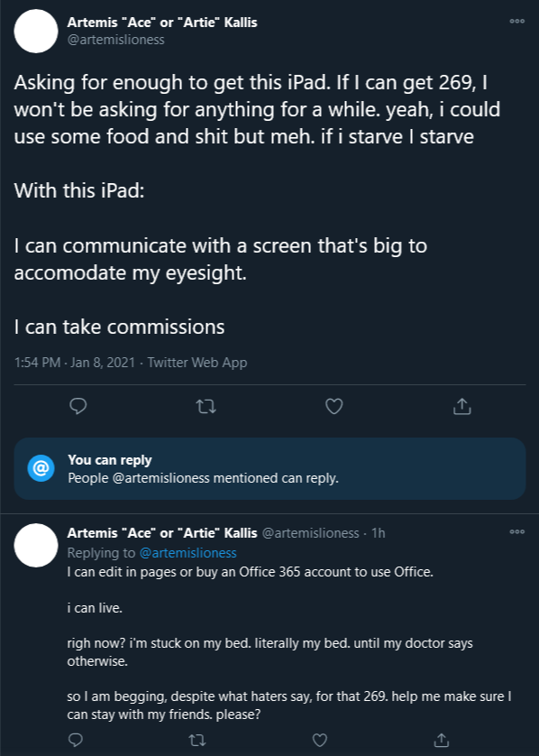
Task: Reply to the main iPad tweet
Action: point(78,407)
